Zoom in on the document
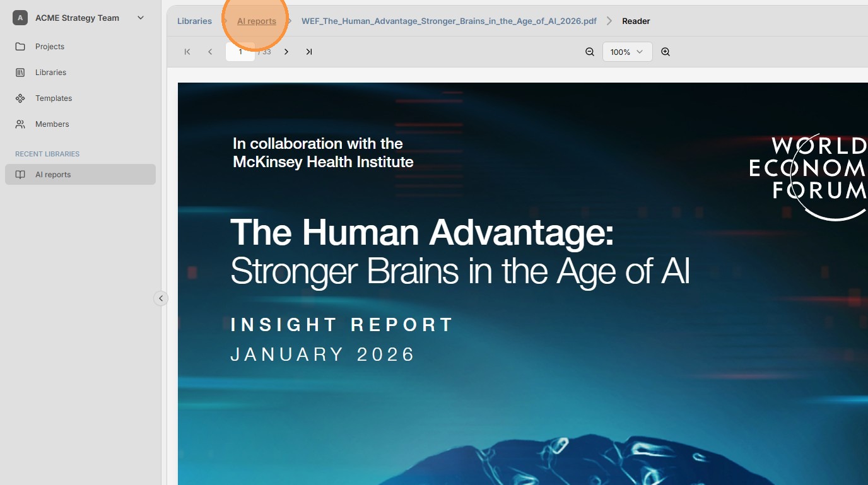868x485 pixels. pos(666,52)
